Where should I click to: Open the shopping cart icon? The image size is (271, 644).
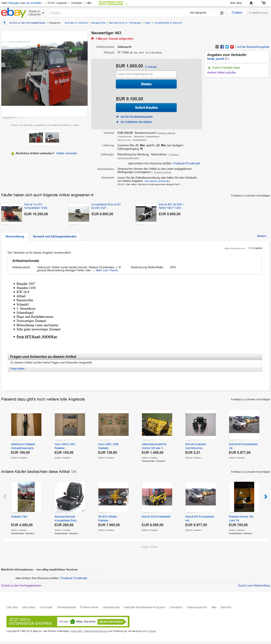point(263,3)
